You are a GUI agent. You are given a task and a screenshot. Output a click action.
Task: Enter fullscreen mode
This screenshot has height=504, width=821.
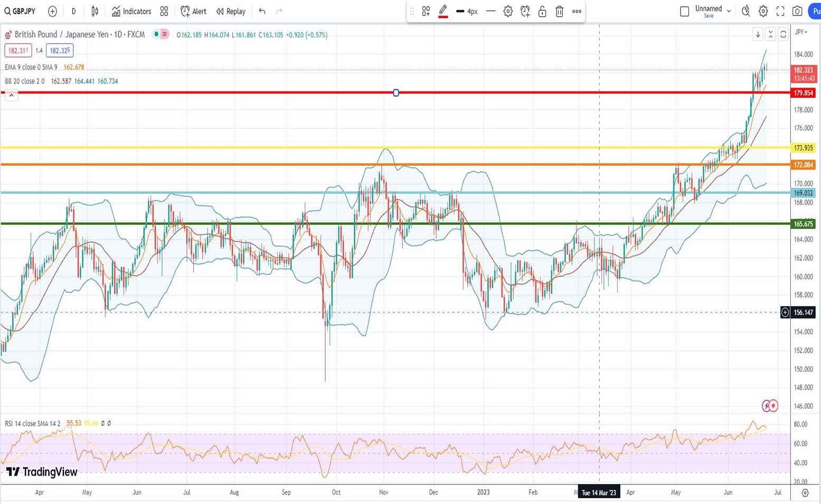(x=780, y=11)
